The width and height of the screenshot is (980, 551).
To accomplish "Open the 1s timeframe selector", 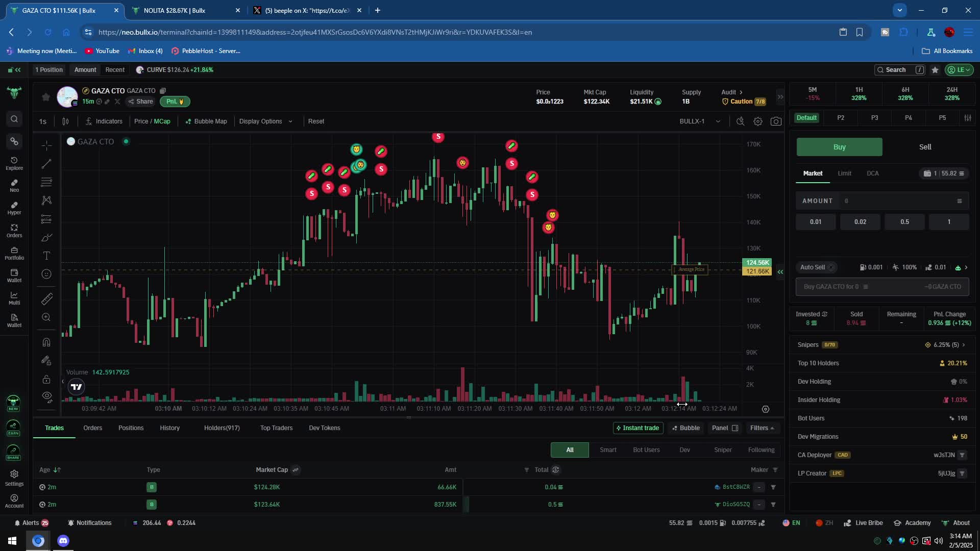I will (43, 121).
